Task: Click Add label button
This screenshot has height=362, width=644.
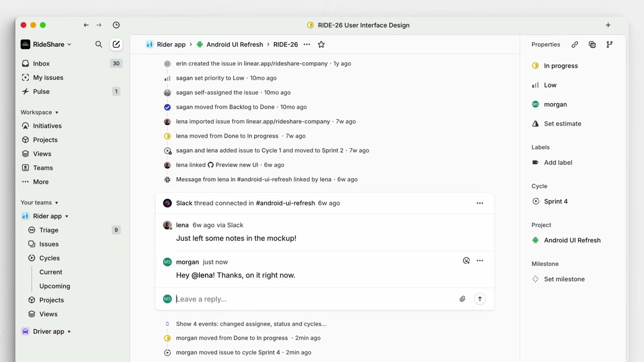Action: (552, 162)
